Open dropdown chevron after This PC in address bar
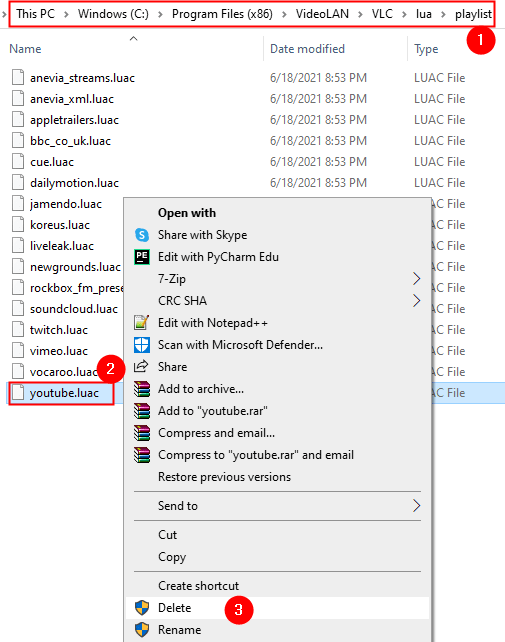 [66, 15]
